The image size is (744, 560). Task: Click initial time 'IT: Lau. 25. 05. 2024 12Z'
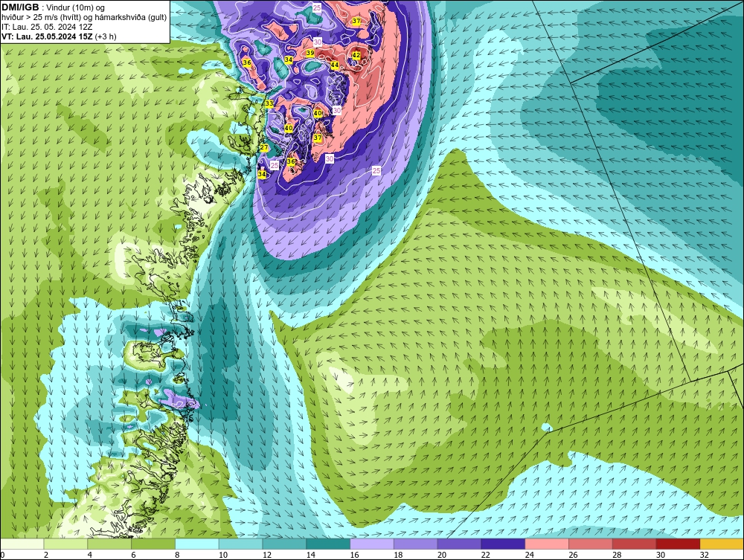pos(47,27)
